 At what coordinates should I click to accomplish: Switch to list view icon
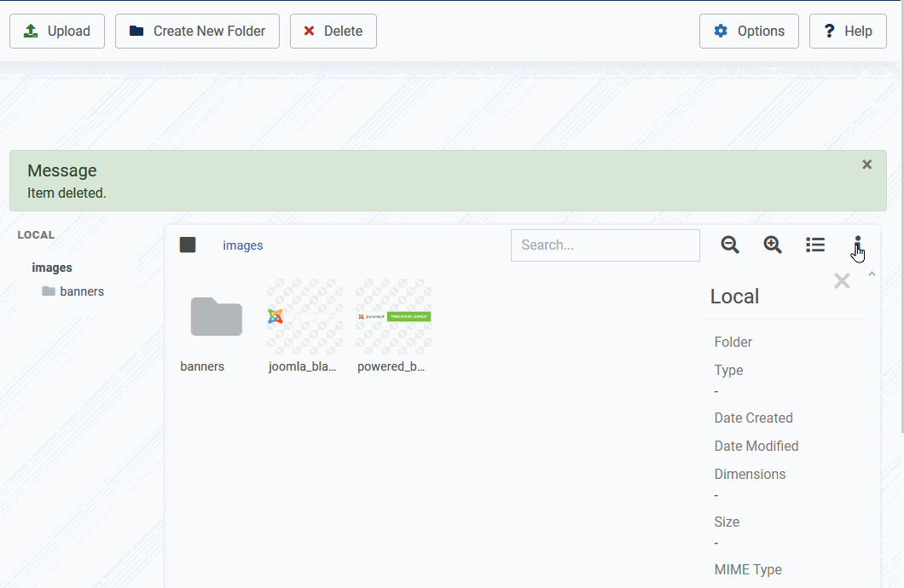815,245
